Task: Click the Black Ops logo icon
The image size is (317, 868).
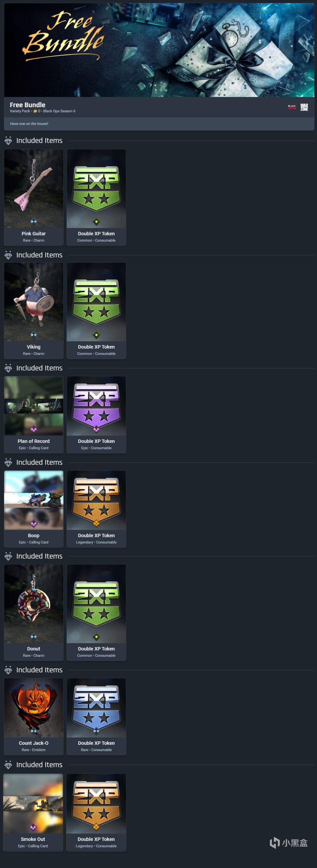Action: click(x=292, y=107)
